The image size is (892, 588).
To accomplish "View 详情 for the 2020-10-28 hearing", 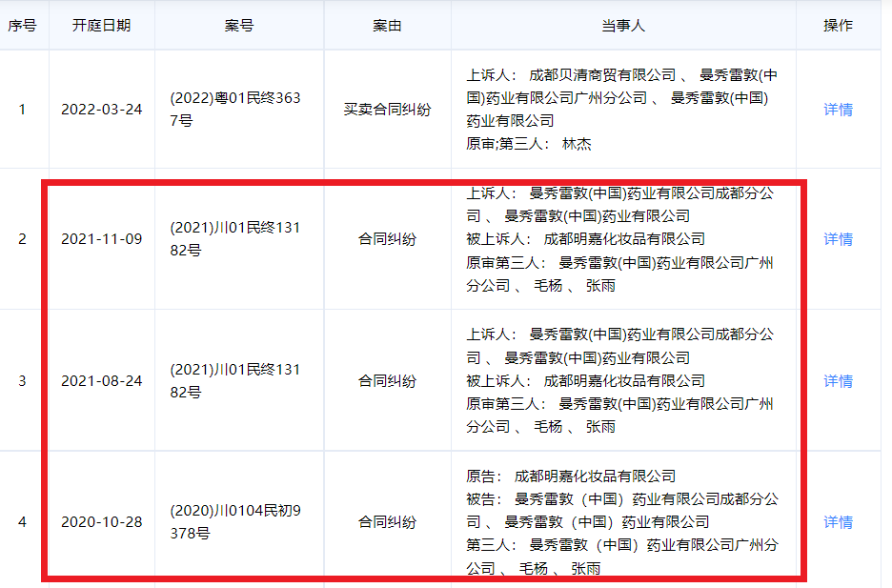I will point(838,522).
